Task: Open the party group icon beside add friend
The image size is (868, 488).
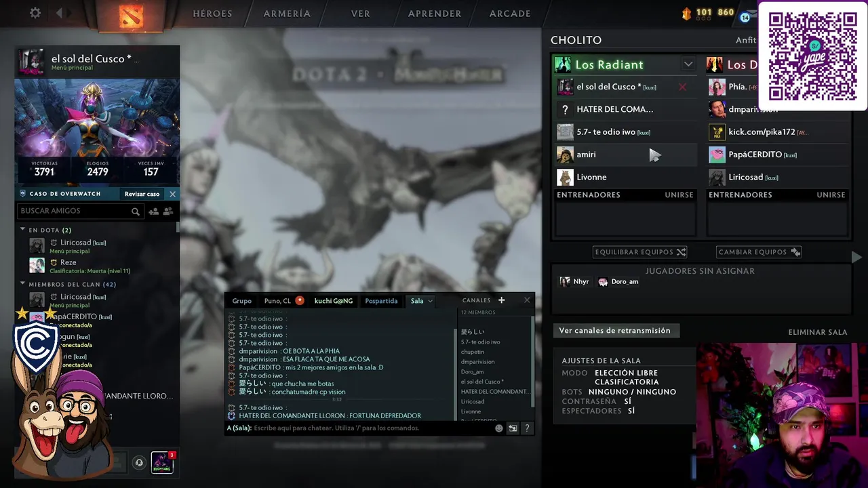Action: 168,211
